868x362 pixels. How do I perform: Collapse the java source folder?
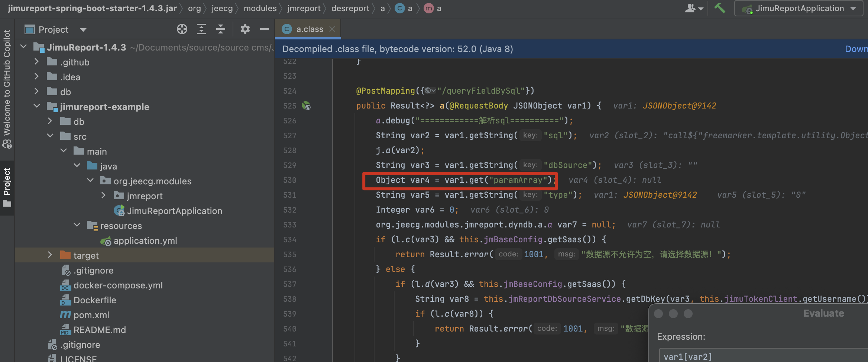pos(77,166)
